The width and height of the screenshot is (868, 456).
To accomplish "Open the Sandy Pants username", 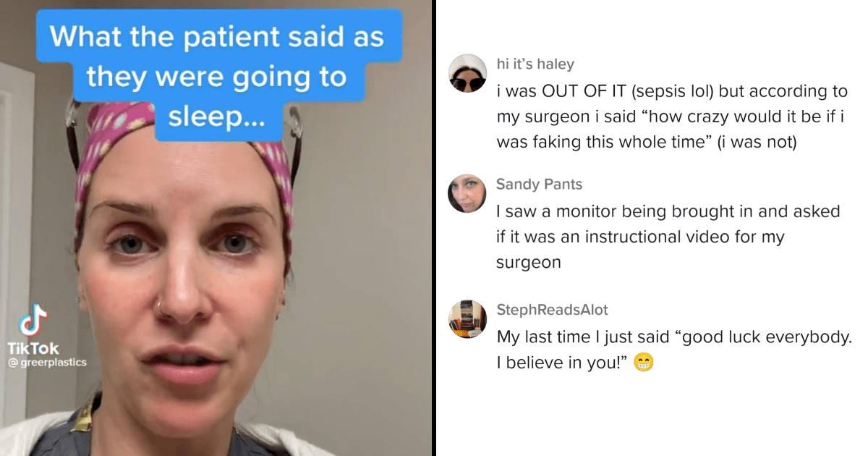I will coord(539,185).
